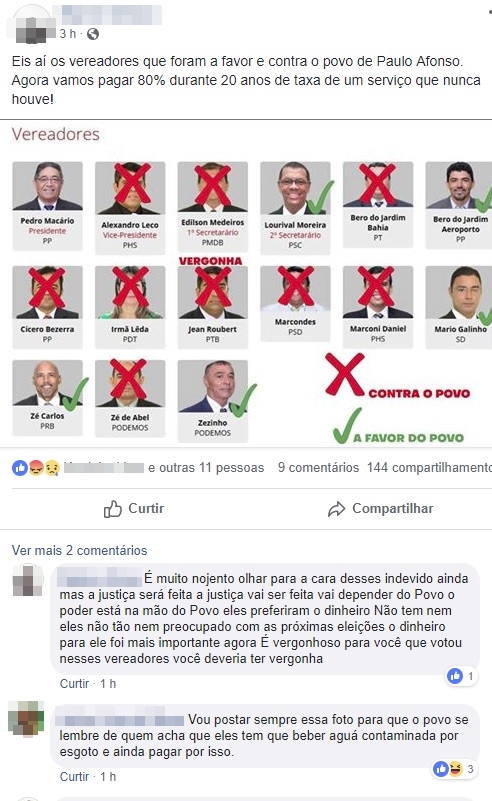
Task: Click the like badge on first comment
Action: click(x=455, y=676)
